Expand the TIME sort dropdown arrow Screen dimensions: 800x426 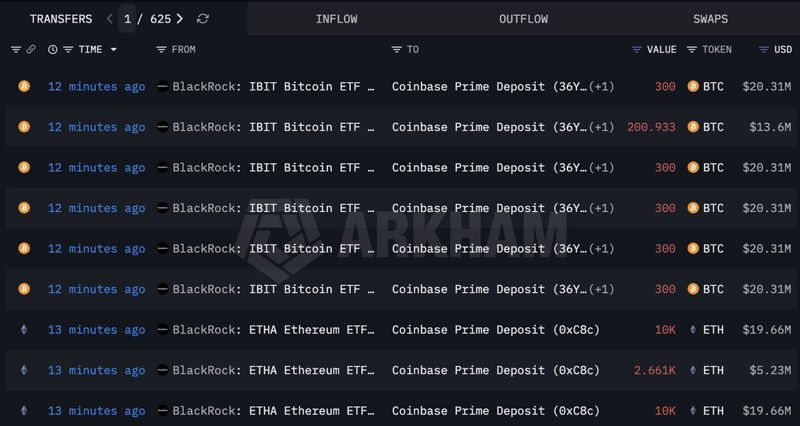coord(113,50)
